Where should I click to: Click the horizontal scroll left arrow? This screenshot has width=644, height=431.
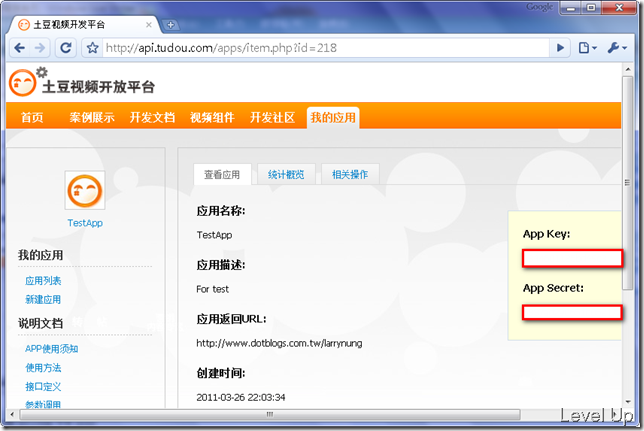pyautogui.click(x=12, y=414)
